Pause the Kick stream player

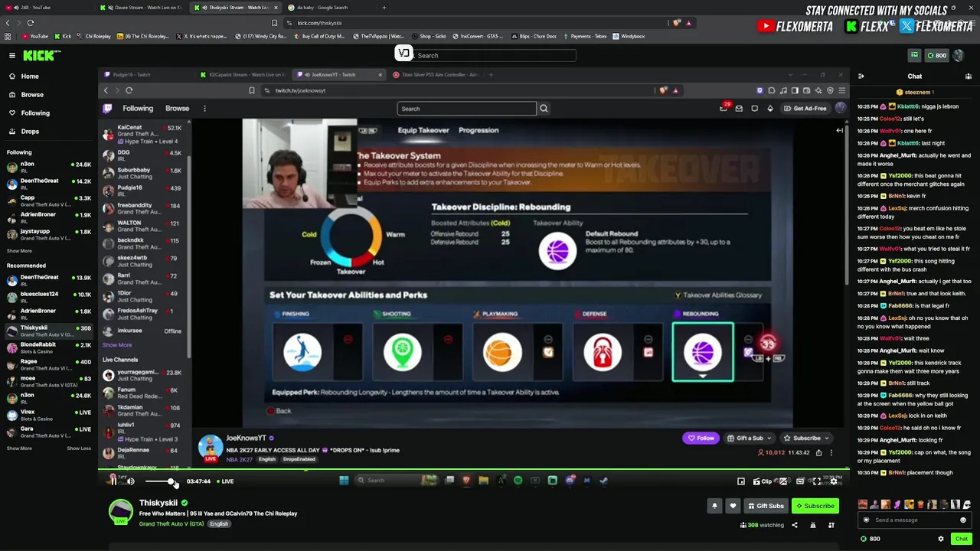tap(113, 481)
